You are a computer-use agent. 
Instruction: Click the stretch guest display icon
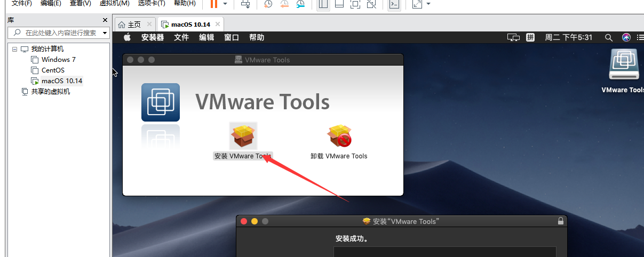tap(417, 4)
